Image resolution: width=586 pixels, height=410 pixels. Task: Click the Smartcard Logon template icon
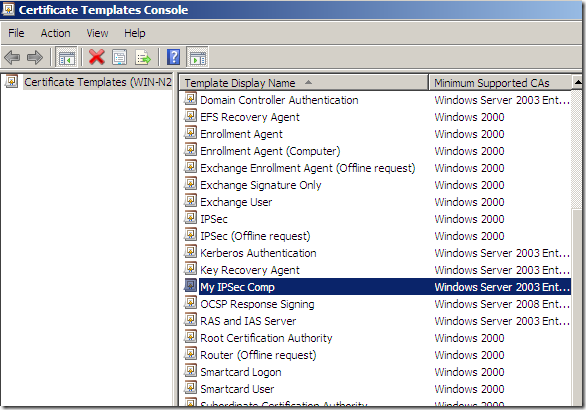(190, 371)
